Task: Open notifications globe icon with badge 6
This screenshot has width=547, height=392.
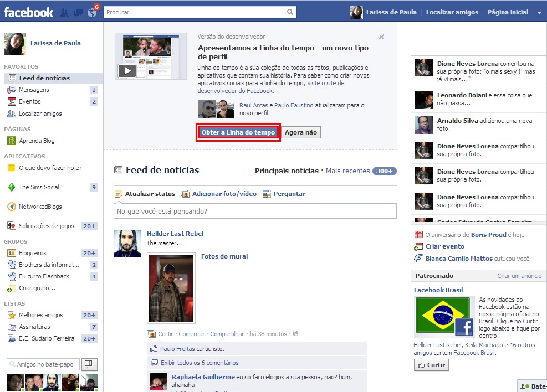Action: 92,13
